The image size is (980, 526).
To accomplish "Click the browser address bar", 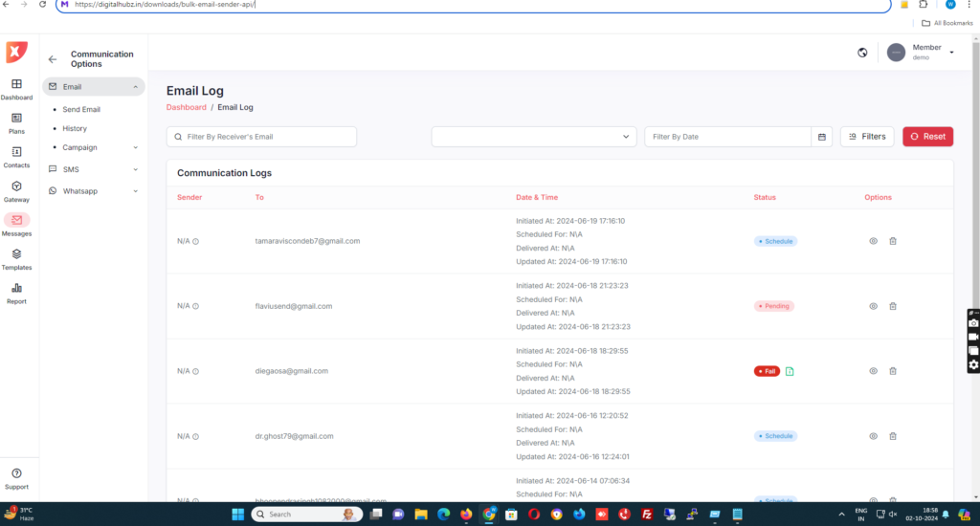I will coord(473,5).
